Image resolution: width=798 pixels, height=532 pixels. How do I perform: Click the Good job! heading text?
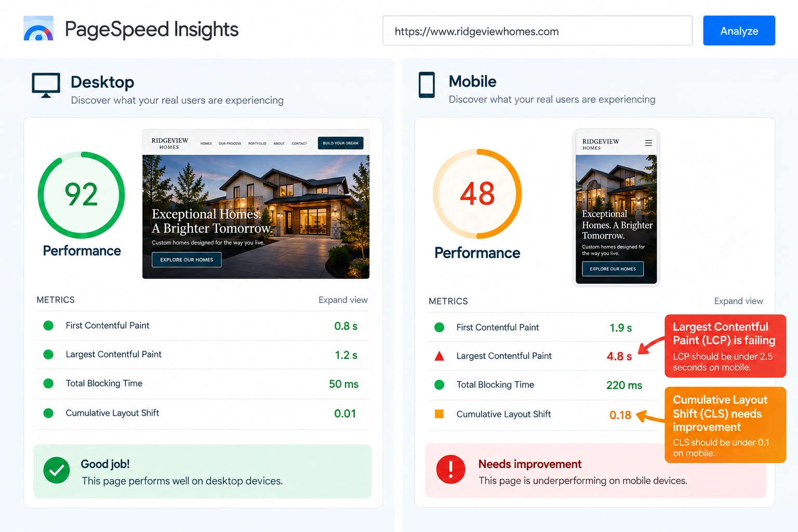pyautogui.click(x=105, y=464)
